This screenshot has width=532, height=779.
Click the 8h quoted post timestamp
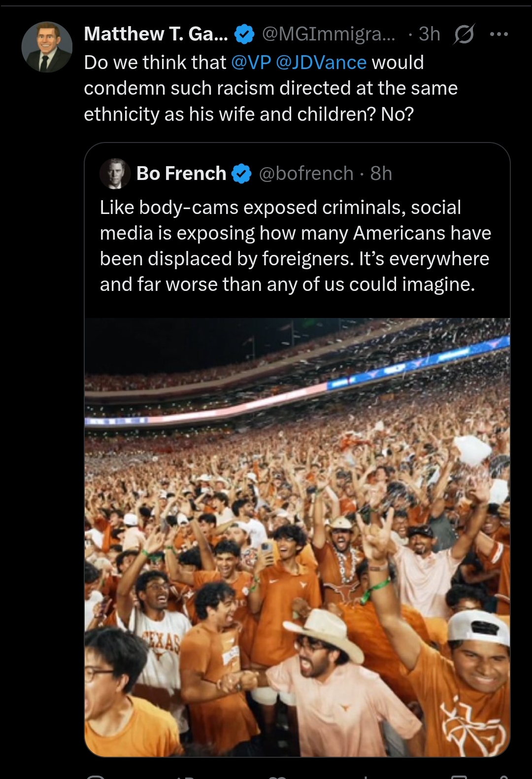381,174
